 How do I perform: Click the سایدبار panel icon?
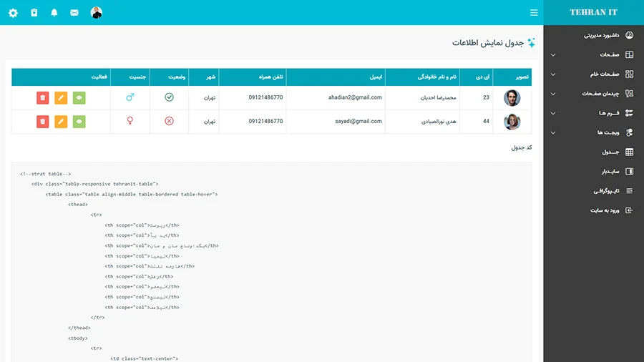pos(629,172)
